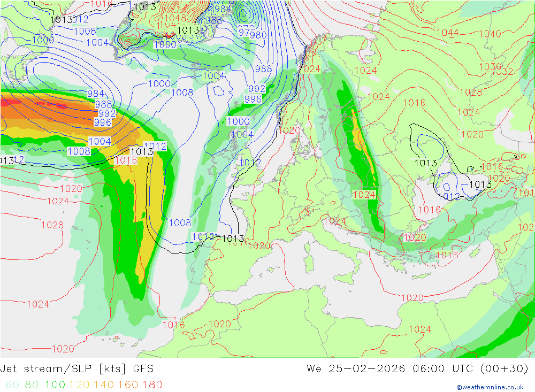Click the 180 kts legend value
The image size is (535, 392).
pyautogui.click(x=152, y=385)
